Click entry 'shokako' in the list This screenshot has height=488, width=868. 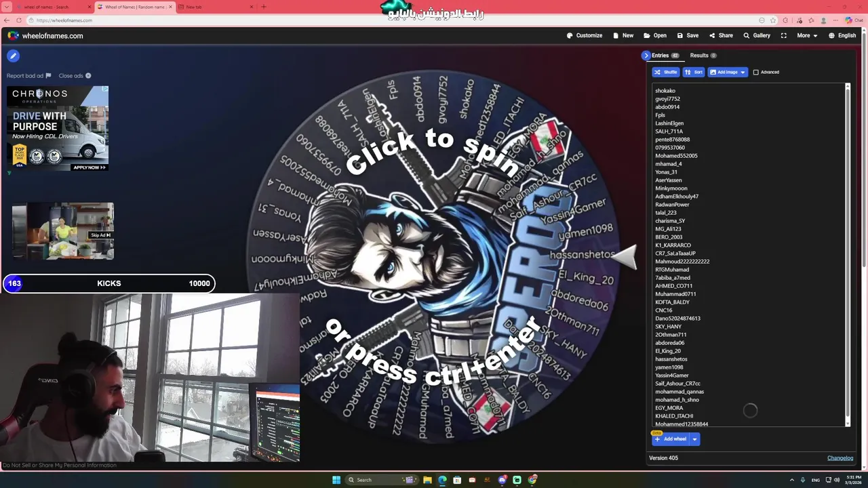(665, 91)
